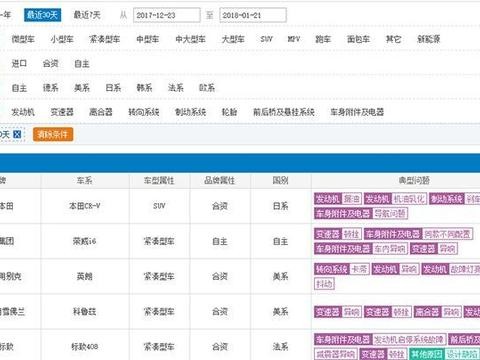Click 离合器 异响 tag in 科鲁兹 row
The image size is (480, 360).
point(438,312)
